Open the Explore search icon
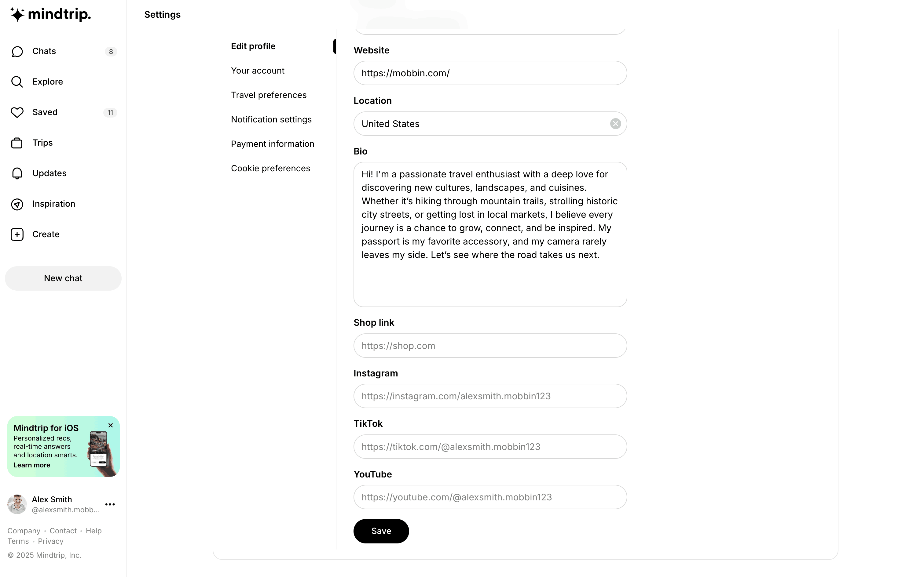Viewport: 924px width, 577px height. (x=17, y=82)
